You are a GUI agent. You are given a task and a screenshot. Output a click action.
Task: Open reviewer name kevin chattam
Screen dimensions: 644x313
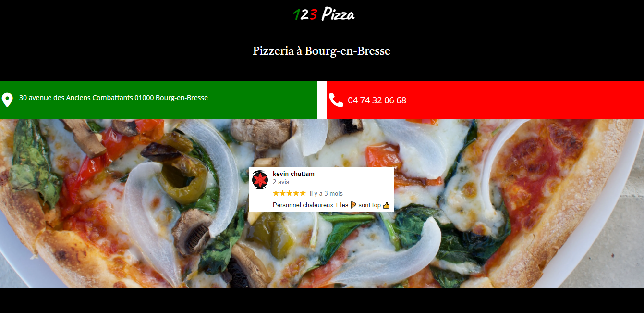[293, 174]
